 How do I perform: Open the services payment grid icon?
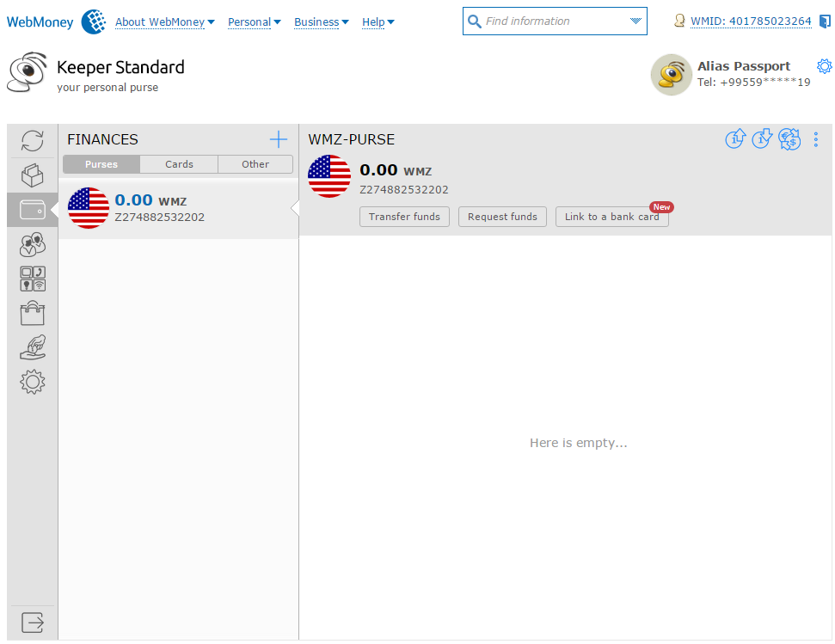[32, 279]
